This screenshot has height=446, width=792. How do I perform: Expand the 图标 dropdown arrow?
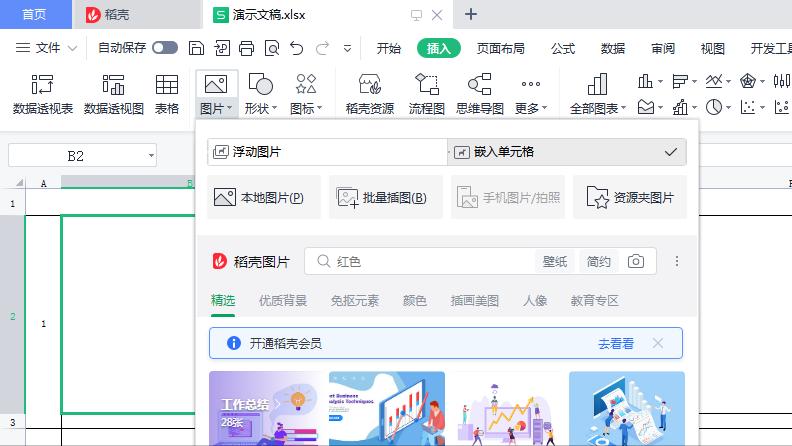coord(320,108)
